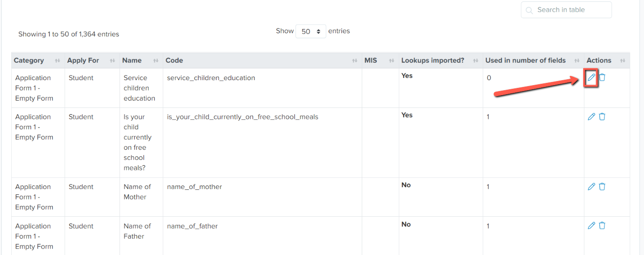
Task: Focus the Search in table field
Action: 566,10
